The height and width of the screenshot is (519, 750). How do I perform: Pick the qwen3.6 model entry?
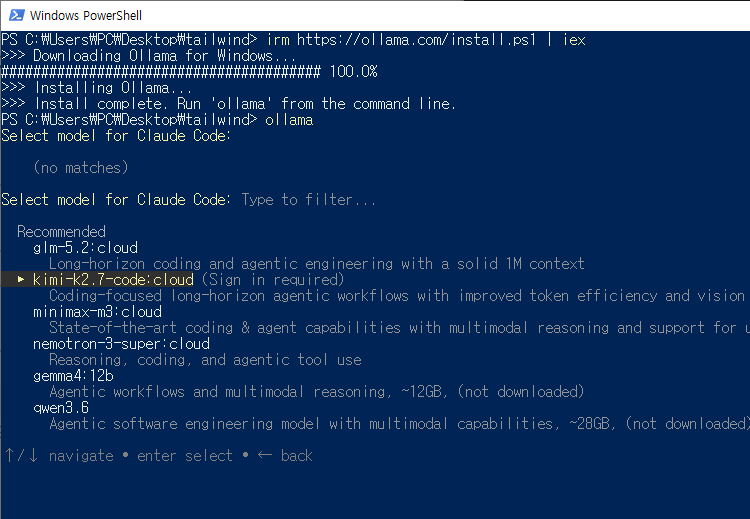tap(61, 408)
